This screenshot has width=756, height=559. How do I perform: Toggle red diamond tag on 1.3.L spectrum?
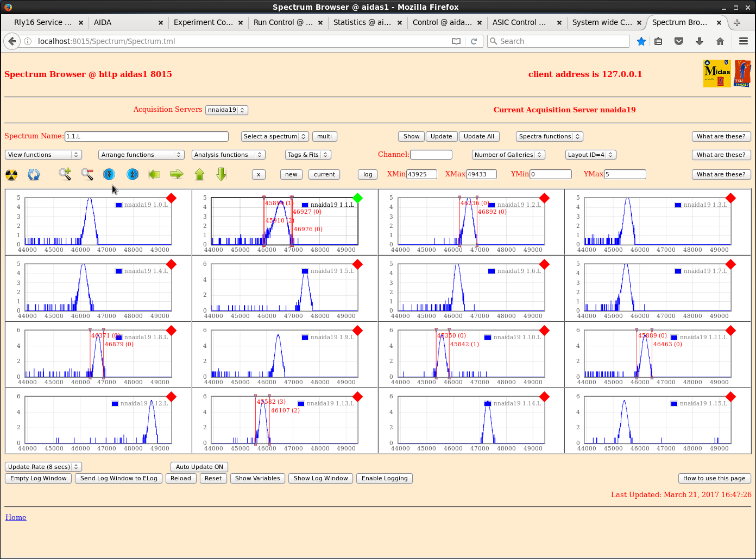pyautogui.click(x=730, y=198)
